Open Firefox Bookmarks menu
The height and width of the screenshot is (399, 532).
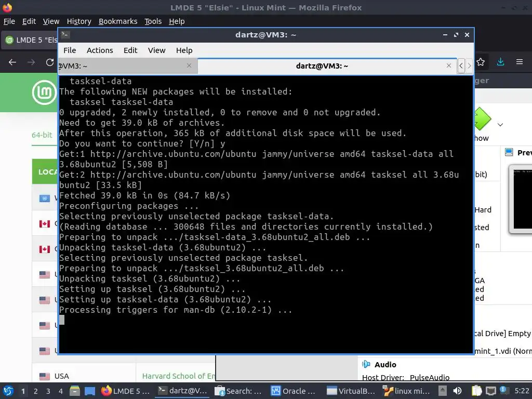tap(118, 21)
